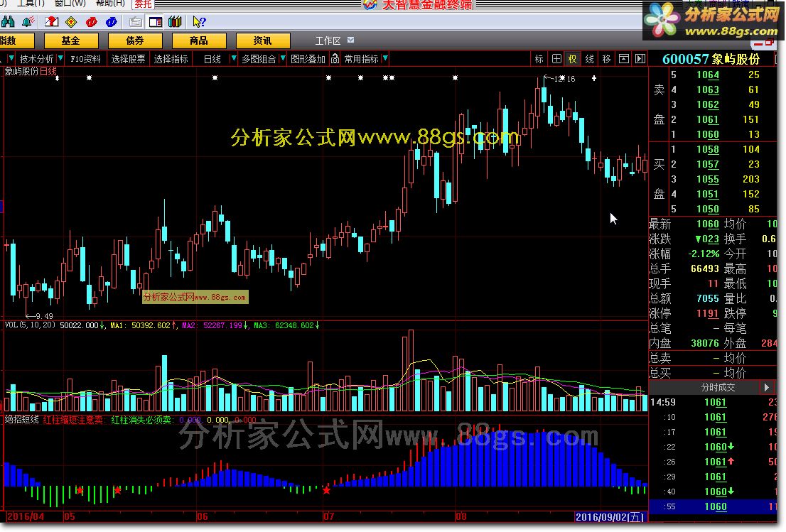Click sell level 5 price 1064

click(x=708, y=75)
